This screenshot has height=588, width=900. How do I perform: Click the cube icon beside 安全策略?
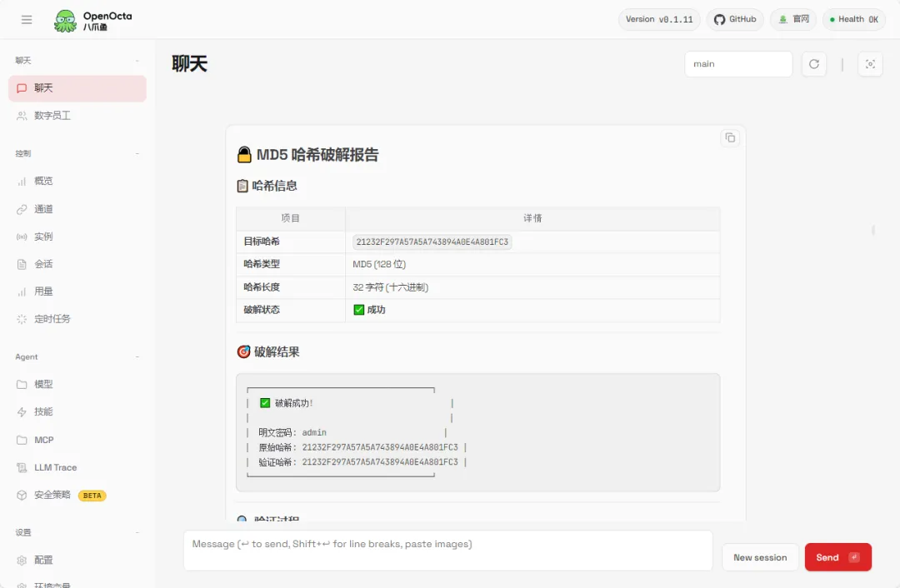pos(22,495)
